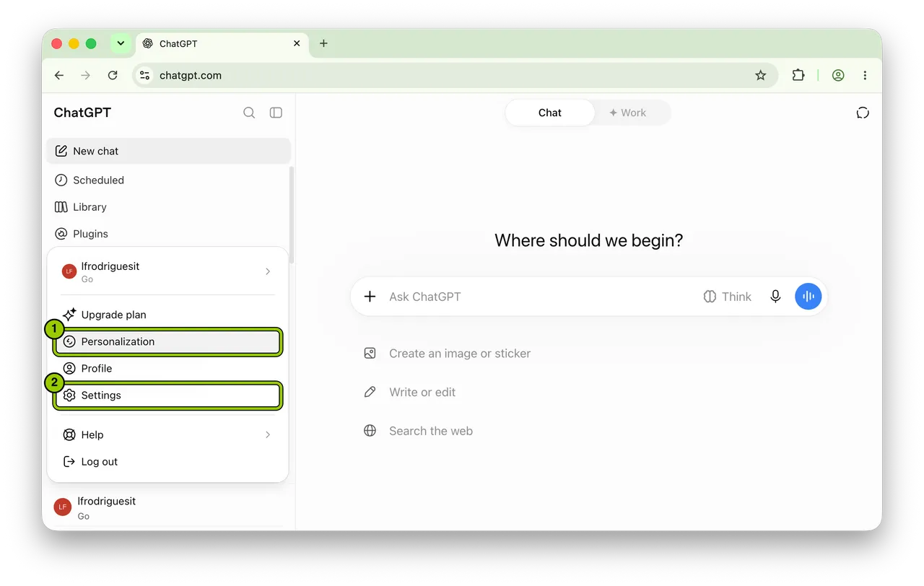Switch to the Work tab

click(628, 113)
